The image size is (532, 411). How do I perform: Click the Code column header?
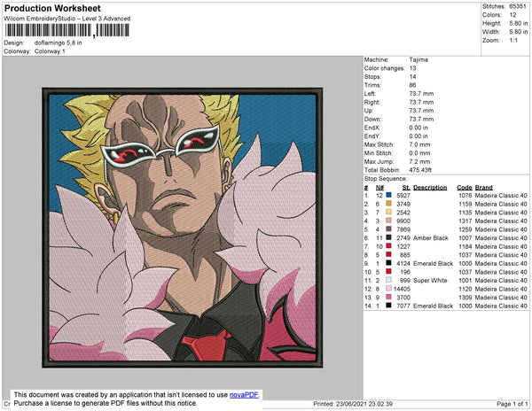coord(464,188)
